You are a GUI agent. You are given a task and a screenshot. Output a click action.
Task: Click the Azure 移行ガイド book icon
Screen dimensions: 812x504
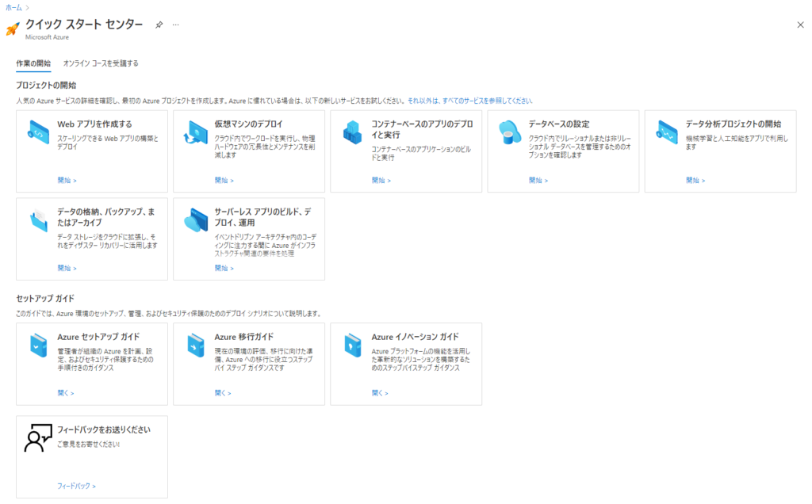[196, 346]
